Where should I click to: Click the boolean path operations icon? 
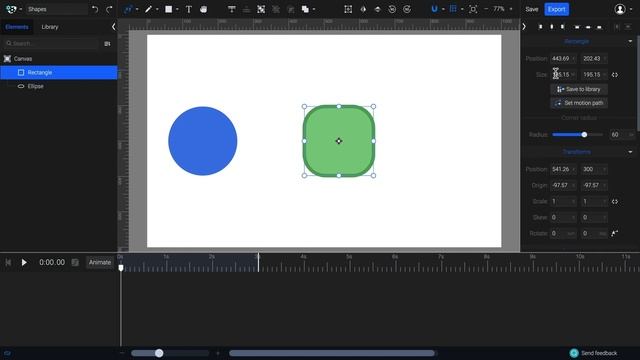click(x=305, y=9)
